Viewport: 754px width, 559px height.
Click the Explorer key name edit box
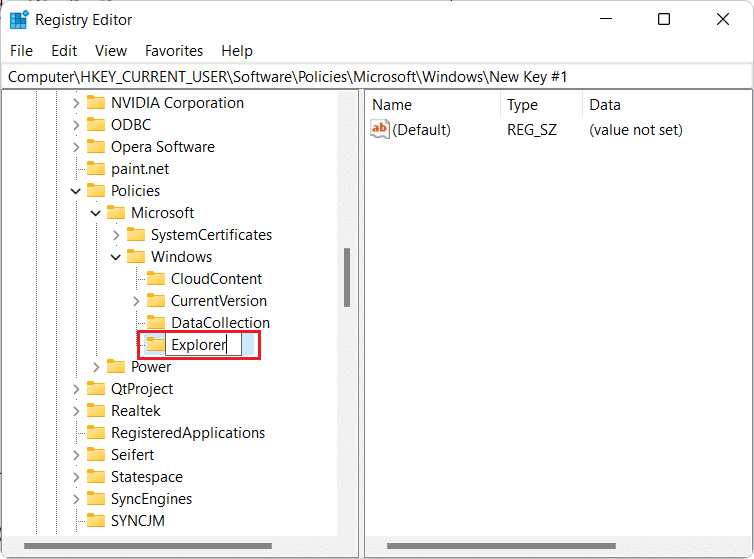point(203,345)
